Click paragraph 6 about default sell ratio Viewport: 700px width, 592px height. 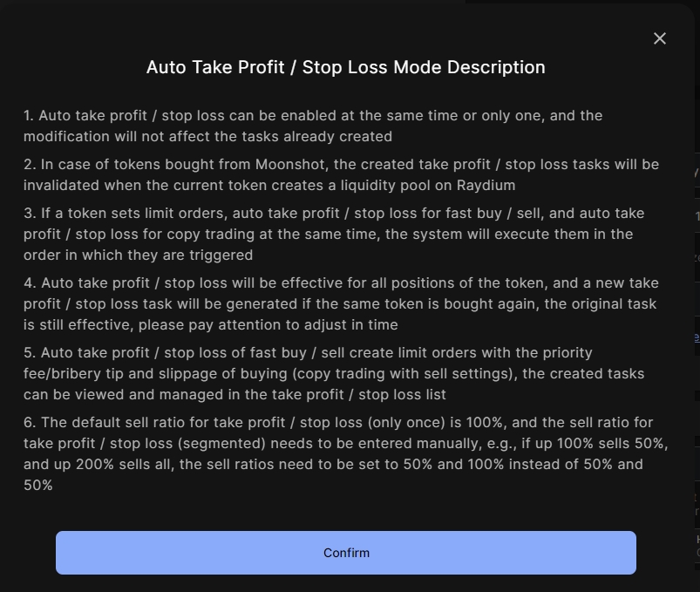pyautogui.click(x=345, y=453)
